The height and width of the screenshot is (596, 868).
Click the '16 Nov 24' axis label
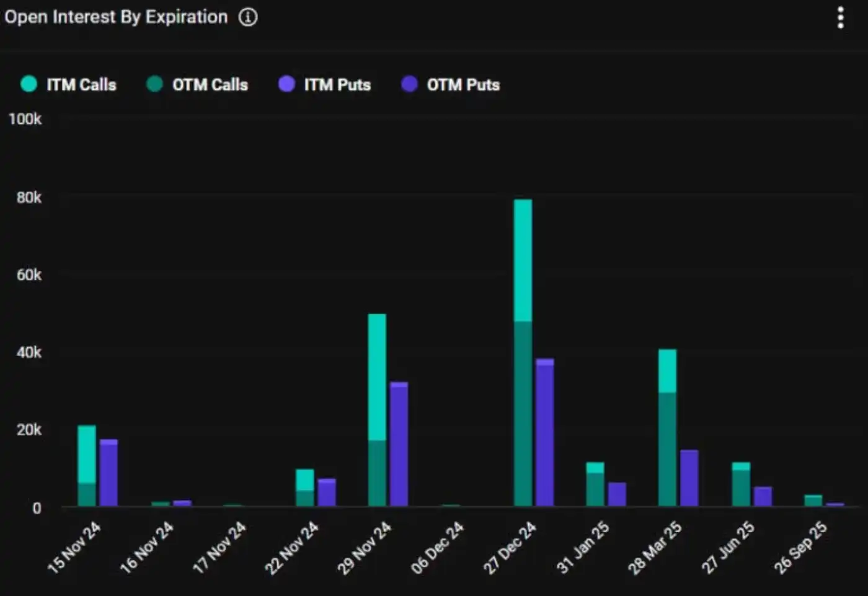(x=146, y=547)
